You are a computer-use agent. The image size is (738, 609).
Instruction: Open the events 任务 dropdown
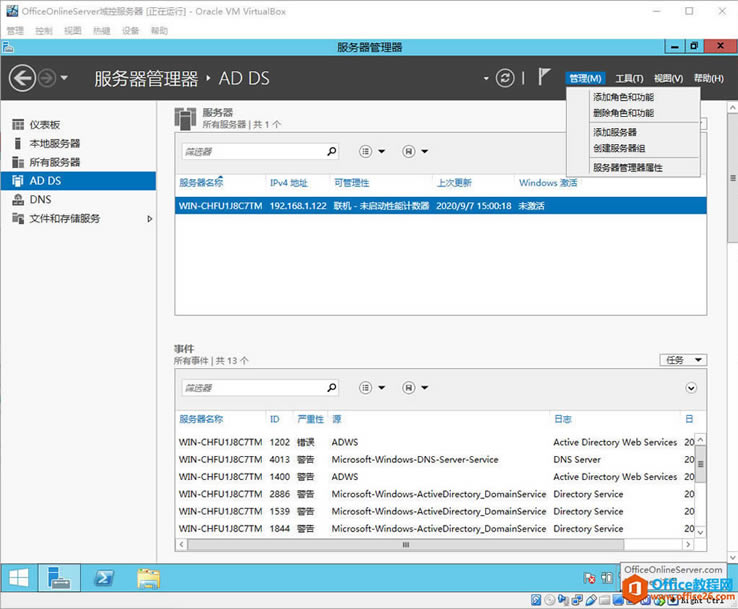point(683,360)
